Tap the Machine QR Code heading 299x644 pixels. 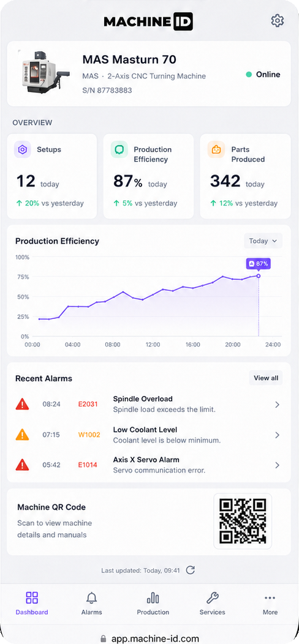(51, 507)
